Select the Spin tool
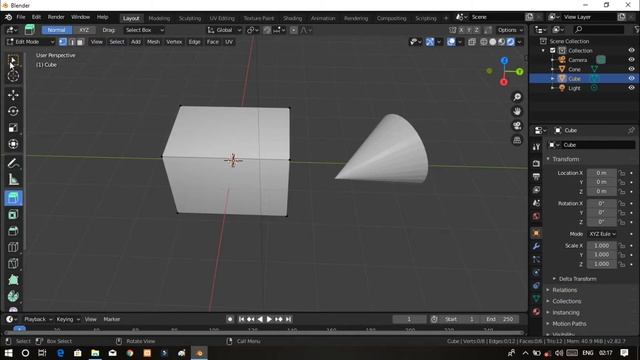The image size is (640, 360). point(13,296)
